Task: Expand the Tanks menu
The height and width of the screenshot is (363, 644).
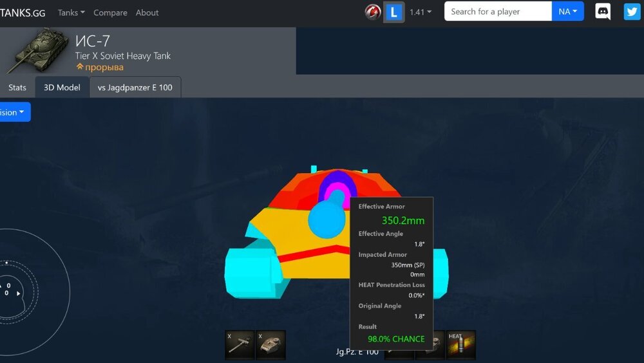Action: [71, 13]
